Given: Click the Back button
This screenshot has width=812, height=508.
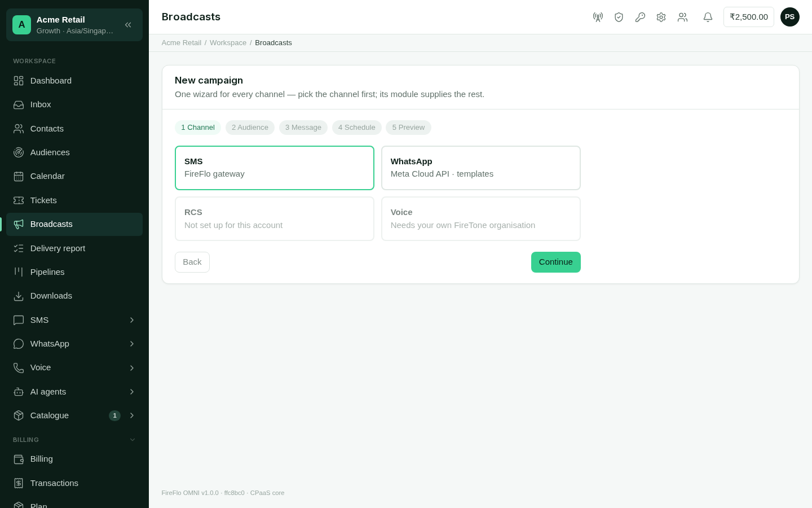Looking at the screenshot, I should (192, 262).
